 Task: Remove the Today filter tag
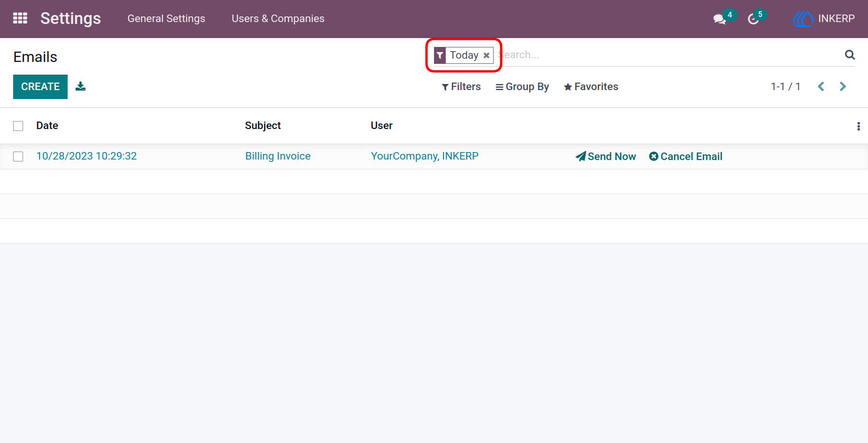487,55
